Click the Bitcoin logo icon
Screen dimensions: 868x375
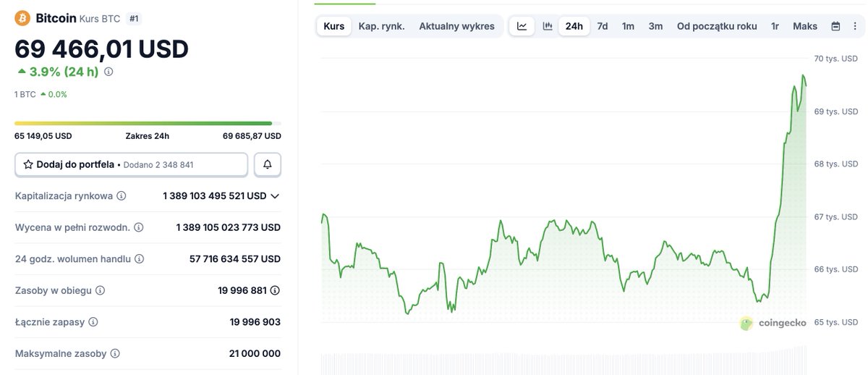(22, 18)
